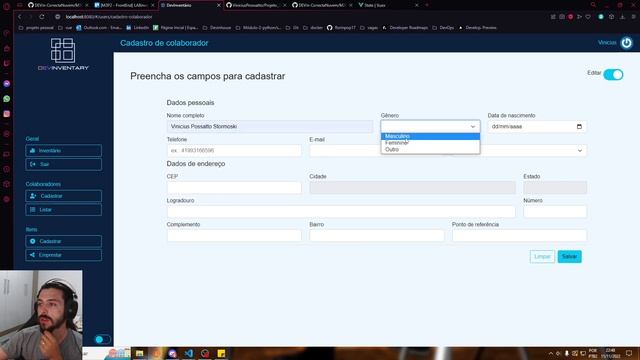Select Outro in Gênero list
Screen dimensions: 640x360
tap(430, 149)
